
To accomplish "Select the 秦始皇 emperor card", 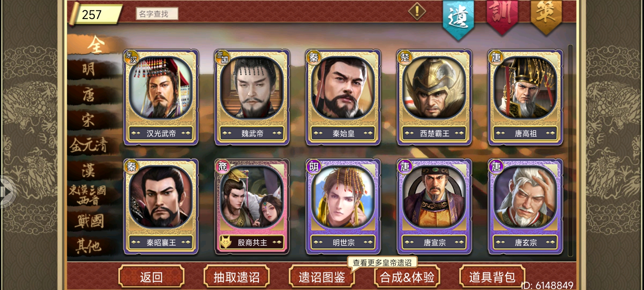I will pyautogui.click(x=343, y=97).
